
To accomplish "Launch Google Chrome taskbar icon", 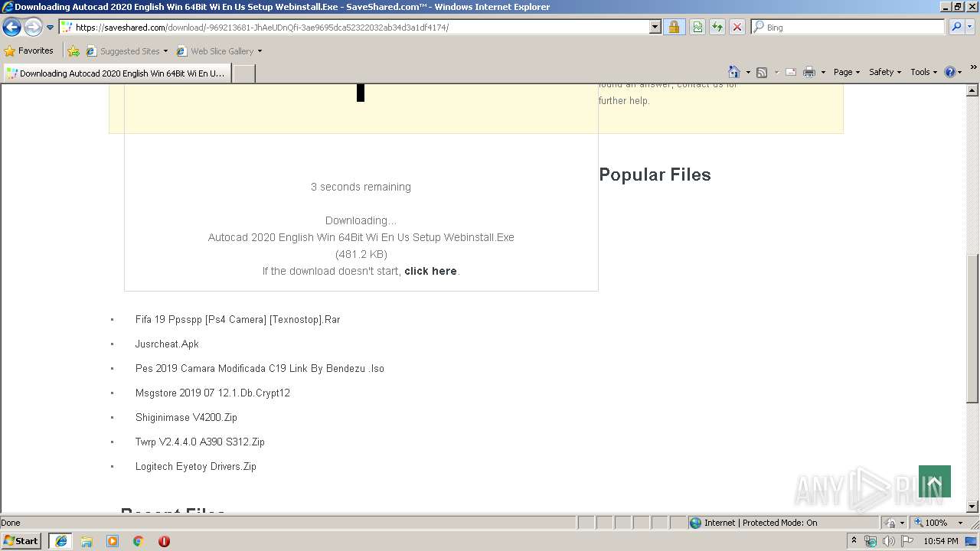I will click(x=138, y=540).
